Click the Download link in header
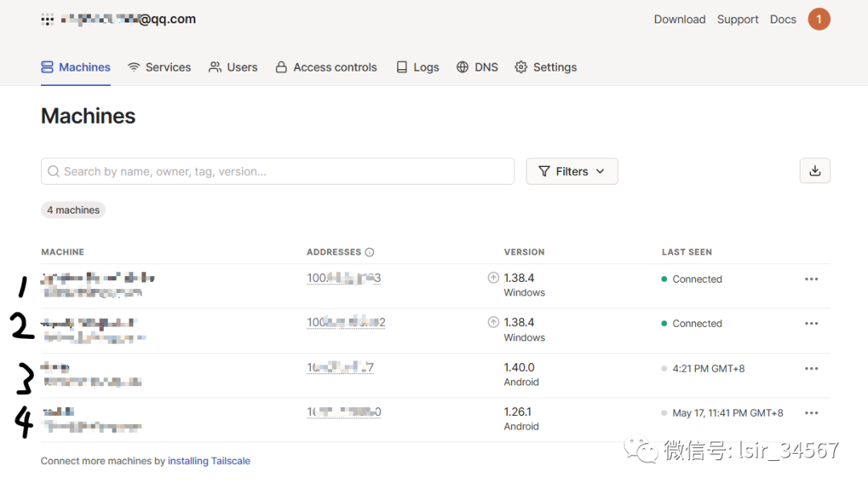The width and height of the screenshot is (868, 489). point(680,19)
